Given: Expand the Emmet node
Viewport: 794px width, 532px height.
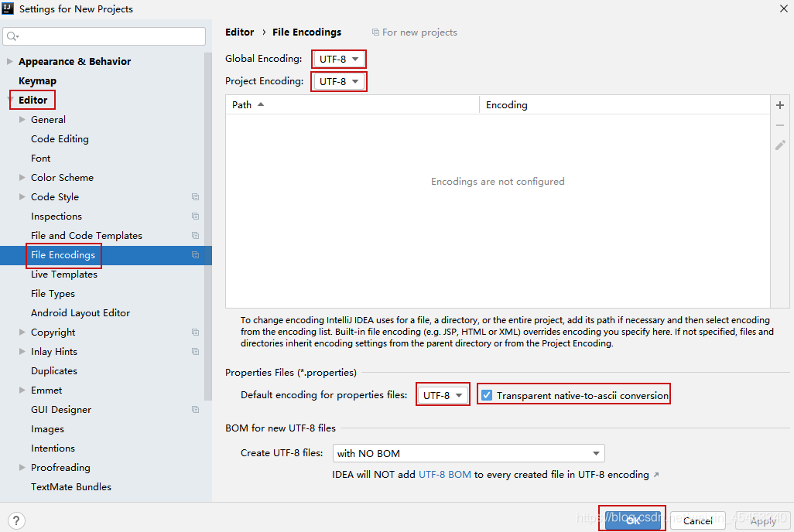Looking at the screenshot, I should 22,390.
